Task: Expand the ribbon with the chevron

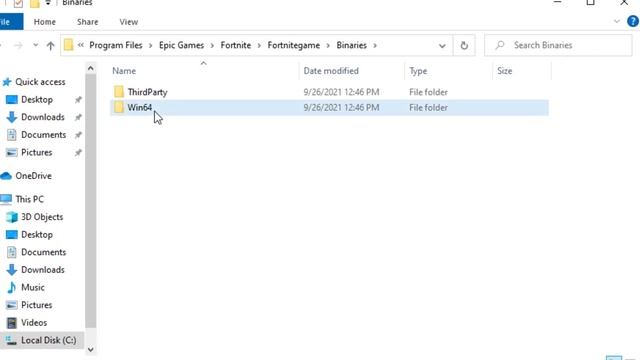Action: pos(617,21)
